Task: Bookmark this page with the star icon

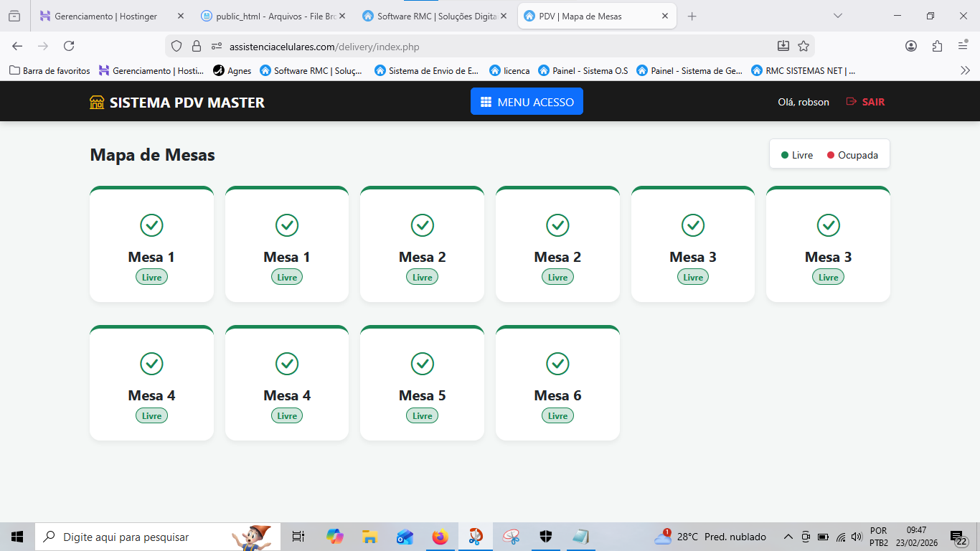Action: pyautogui.click(x=804, y=47)
